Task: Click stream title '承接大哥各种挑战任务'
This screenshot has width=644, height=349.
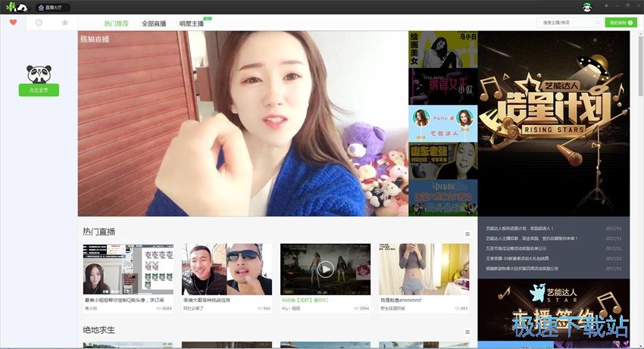Action: (x=207, y=300)
